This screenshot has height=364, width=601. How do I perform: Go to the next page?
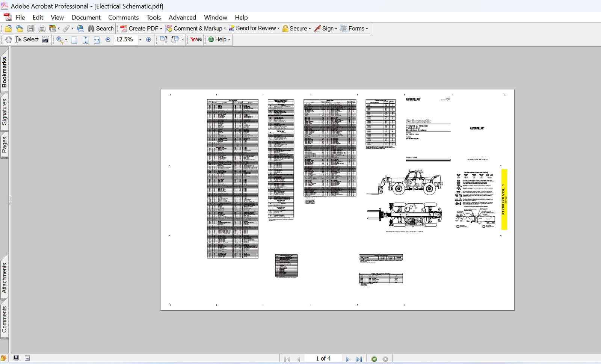(348, 359)
